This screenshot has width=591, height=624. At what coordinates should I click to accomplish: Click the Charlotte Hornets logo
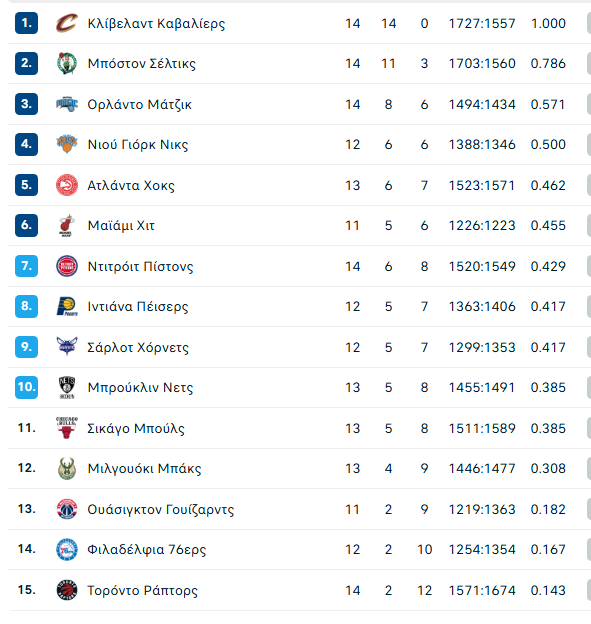point(66,347)
